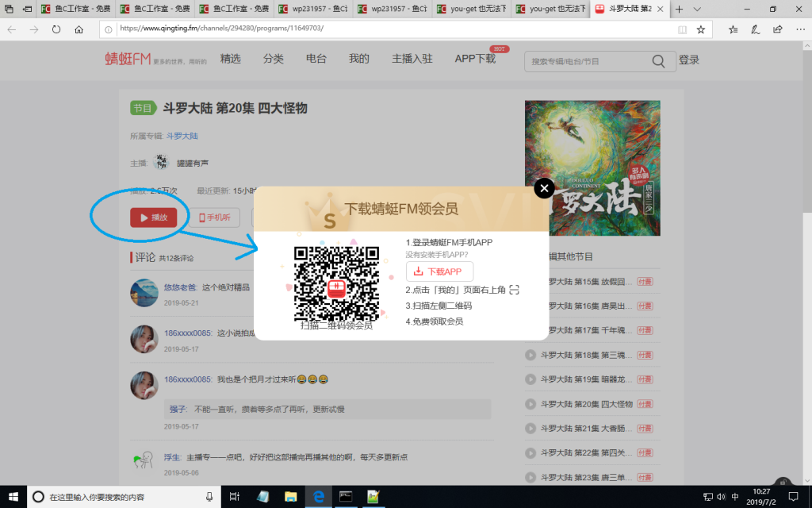Image resolution: width=812 pixels, height=508 pixels.
Task: Open Edge Settings and more menu
Action: [x=800, y=29]
